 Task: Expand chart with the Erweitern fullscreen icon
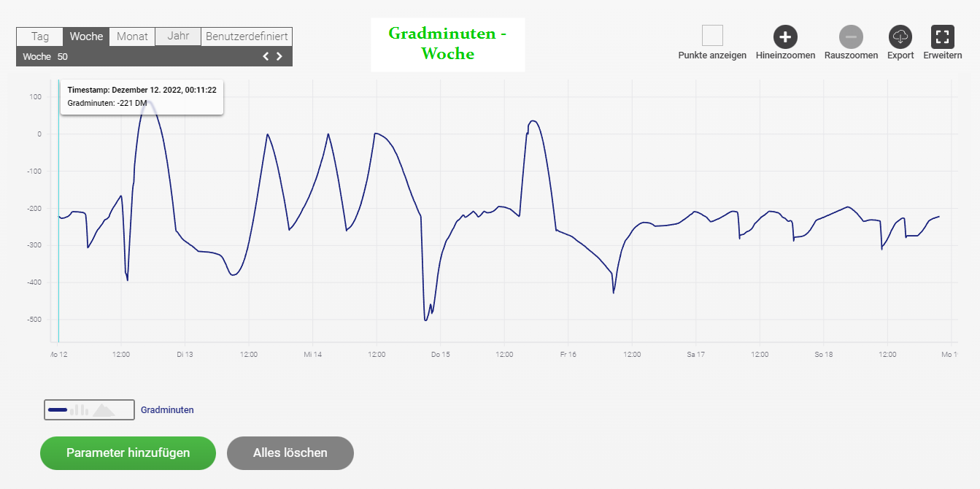click(943, 36)
